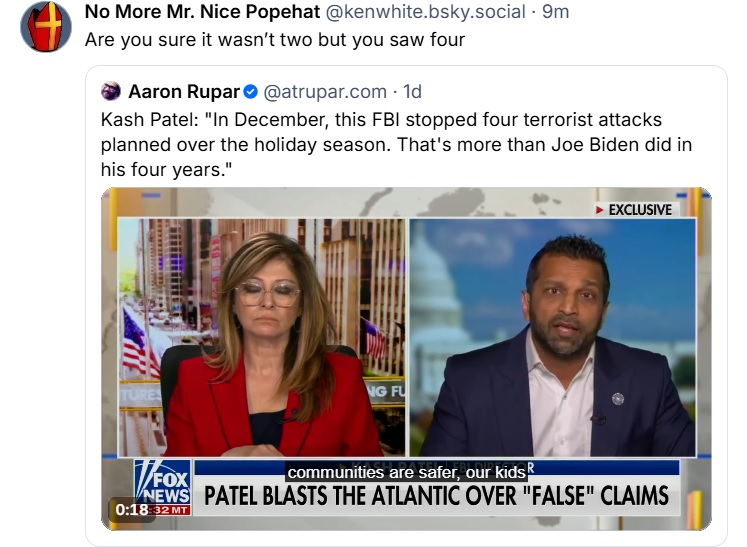Click the "PATEL BLASTS THE ATLANTIC" chyron

pyautogui.click(x=436, y=496)
